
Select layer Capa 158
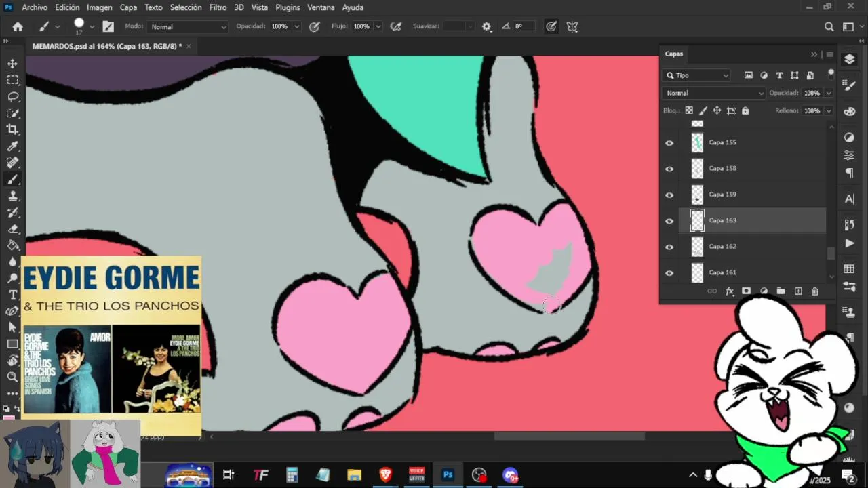[x=753, y=169]
